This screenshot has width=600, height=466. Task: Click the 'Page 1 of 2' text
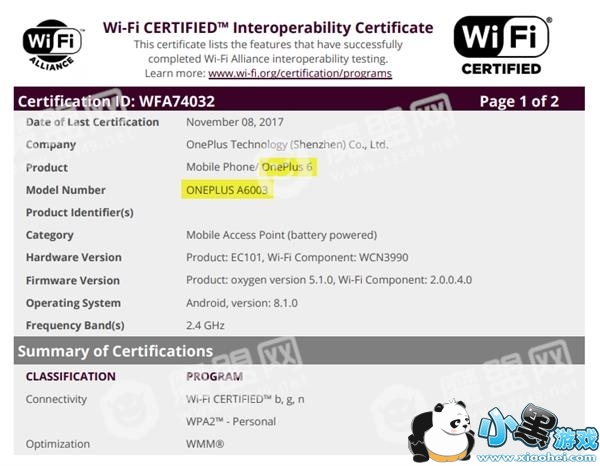point(519,101)
